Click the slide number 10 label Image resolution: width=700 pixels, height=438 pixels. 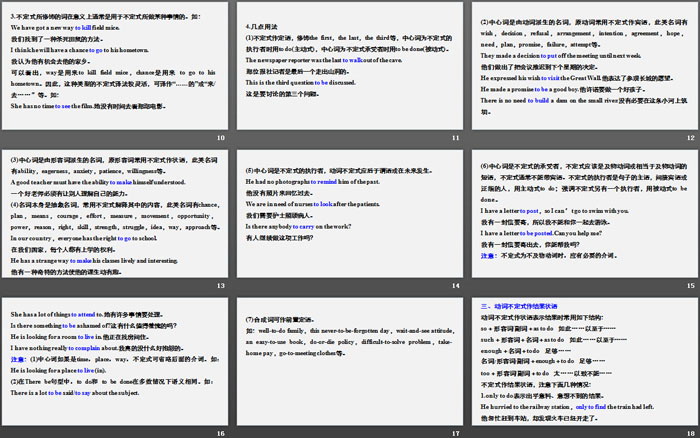click(221, 138)
